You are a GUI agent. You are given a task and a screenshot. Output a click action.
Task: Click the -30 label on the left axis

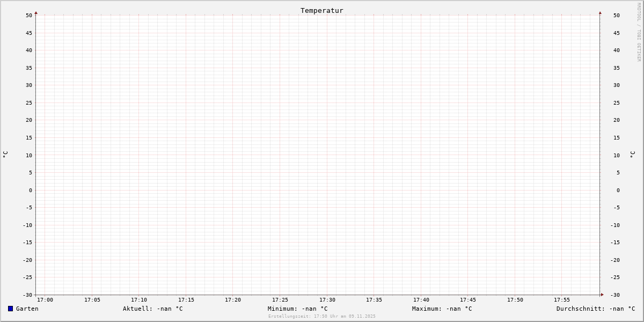27,295
